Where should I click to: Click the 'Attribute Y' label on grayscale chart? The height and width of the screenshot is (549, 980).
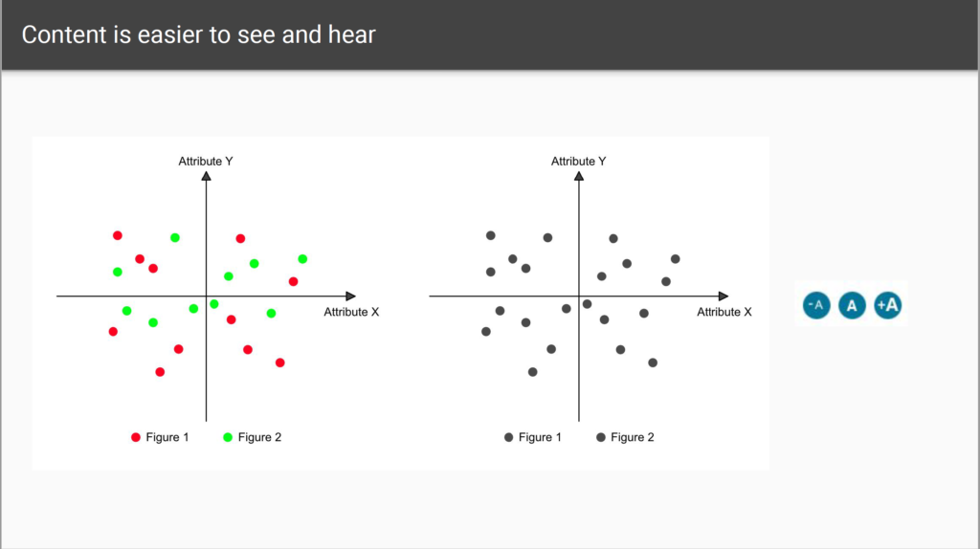point(578,161)
